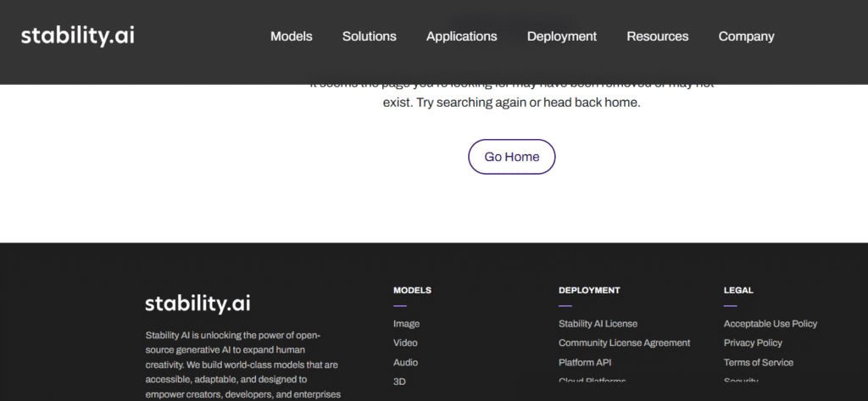868x401 pixels.
Task: Expand the Resources menu
Action: coord(657,36)
